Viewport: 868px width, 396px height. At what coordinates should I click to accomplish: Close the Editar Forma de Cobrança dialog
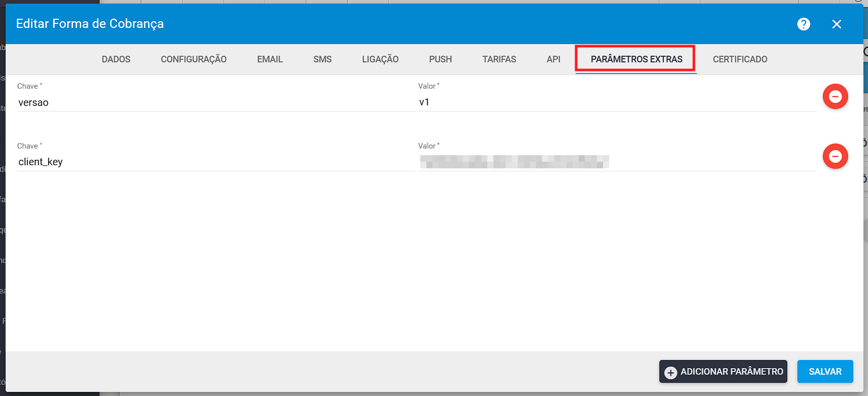click(x=837, y=24)
